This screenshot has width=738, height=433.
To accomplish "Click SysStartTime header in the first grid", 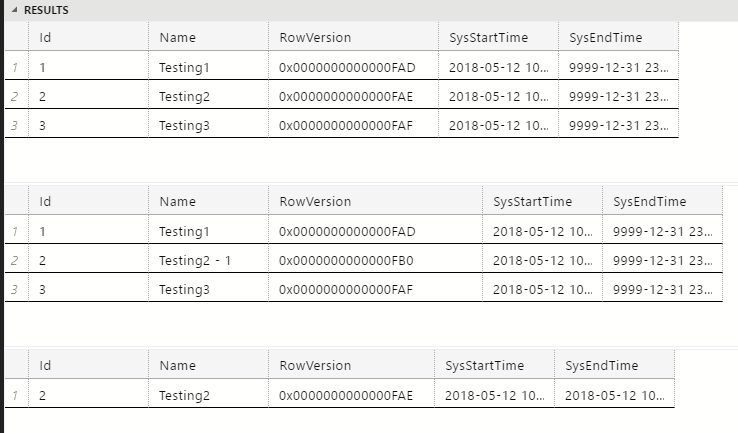I will tap(498, 37).
